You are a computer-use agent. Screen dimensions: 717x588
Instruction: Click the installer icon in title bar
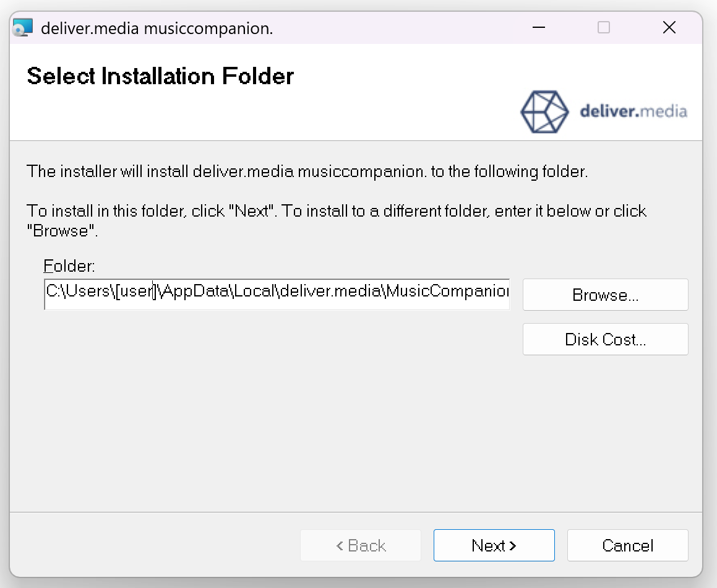pos(22,27)
